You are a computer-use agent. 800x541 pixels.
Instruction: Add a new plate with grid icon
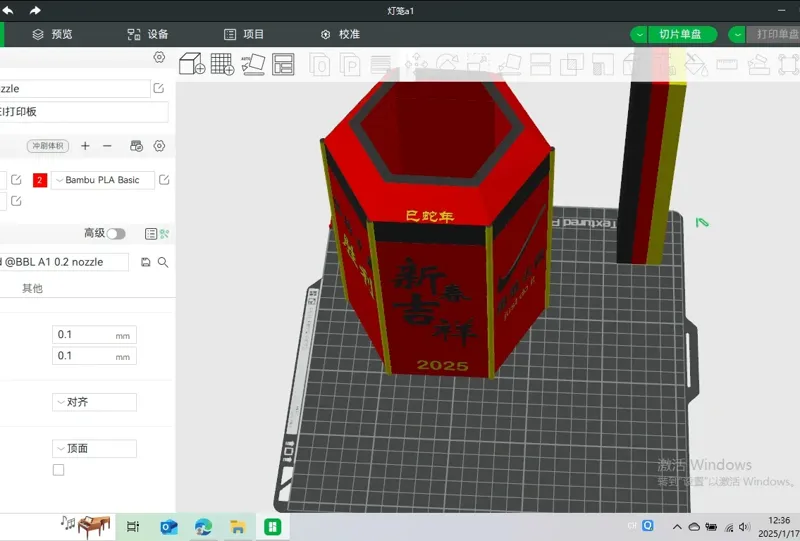click(222, 64)
